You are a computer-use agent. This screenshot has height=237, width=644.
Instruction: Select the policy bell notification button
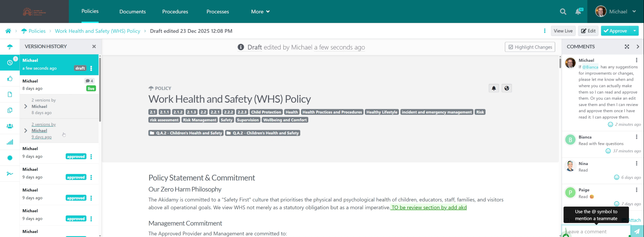tap(494, 88)
